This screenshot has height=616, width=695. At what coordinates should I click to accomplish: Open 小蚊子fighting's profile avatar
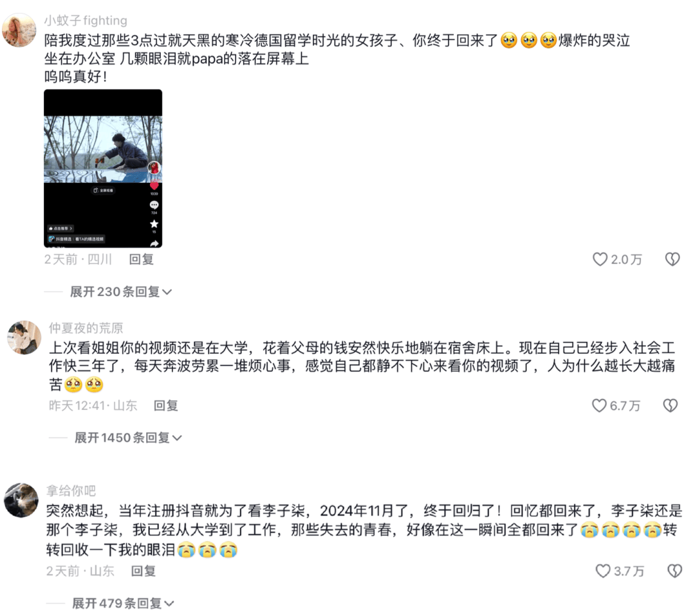point(19,30)
